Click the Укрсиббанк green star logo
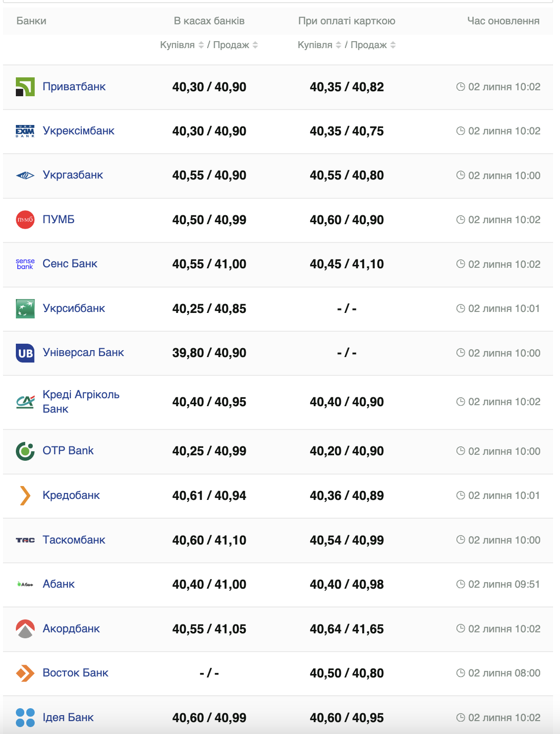 [x=25, y=308]
